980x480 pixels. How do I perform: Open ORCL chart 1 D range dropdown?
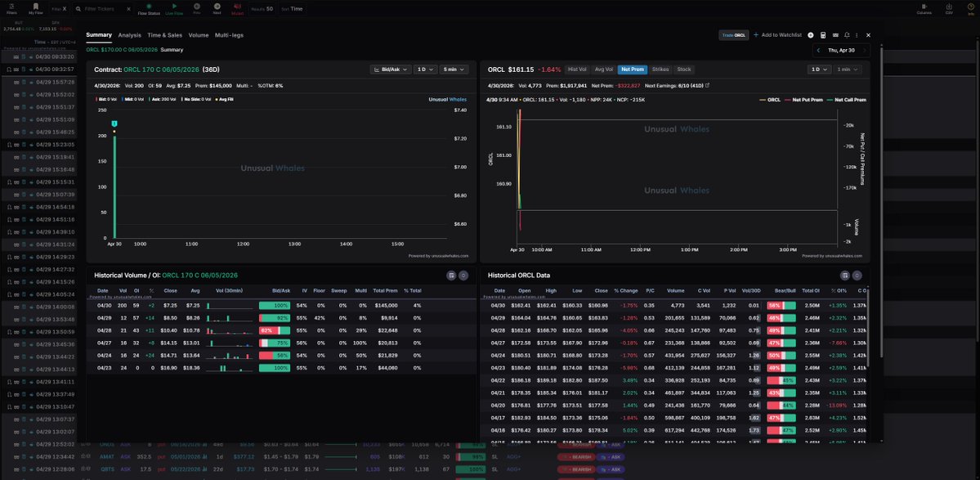pos(819,70)
